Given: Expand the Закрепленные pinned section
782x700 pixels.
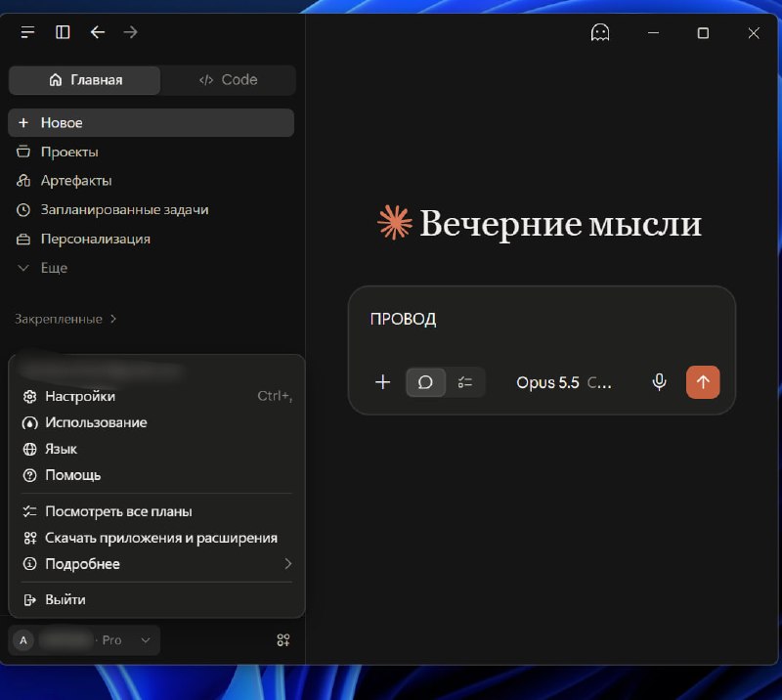Looking at the screenshot, I should pyautogui.click(x=65, y=319).
